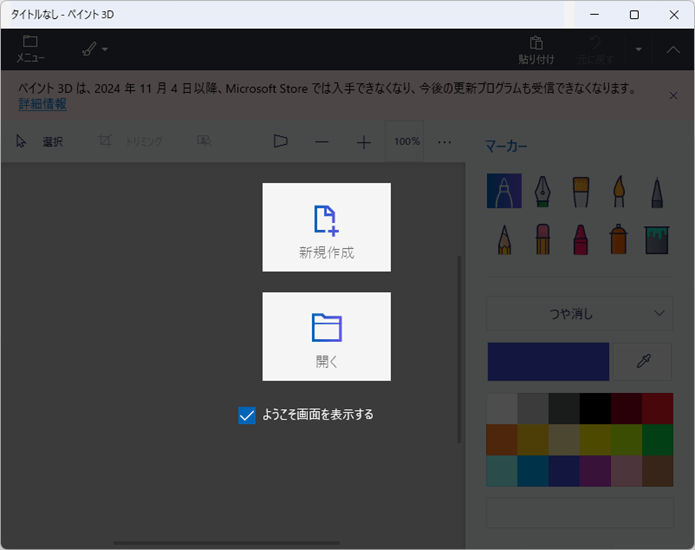The image size is (695, 550).
Task: Select the Eraser tool
Action: click(x=543, y=239)
